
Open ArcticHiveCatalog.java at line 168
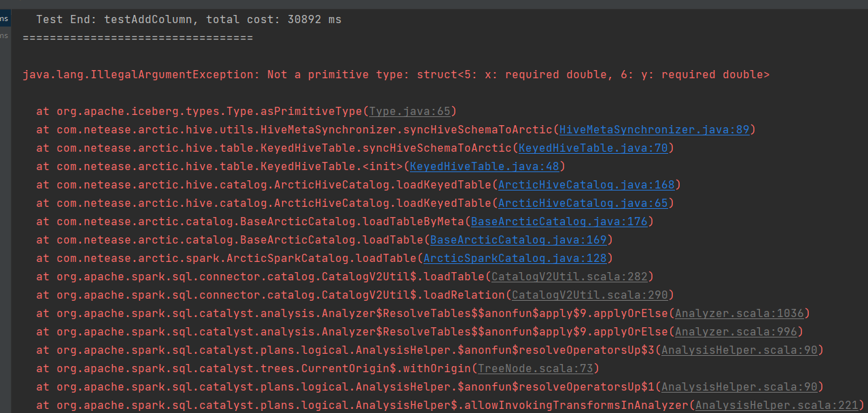click(585, 184)
